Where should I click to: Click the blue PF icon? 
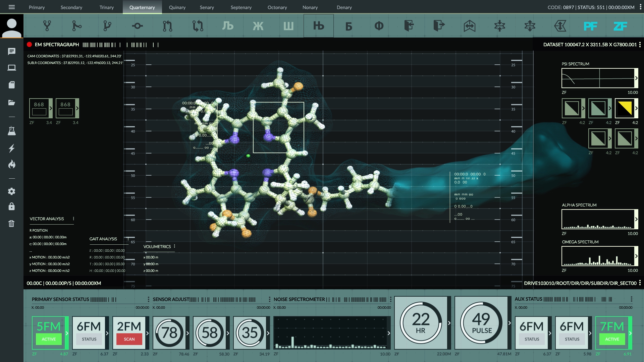(590, 26)
